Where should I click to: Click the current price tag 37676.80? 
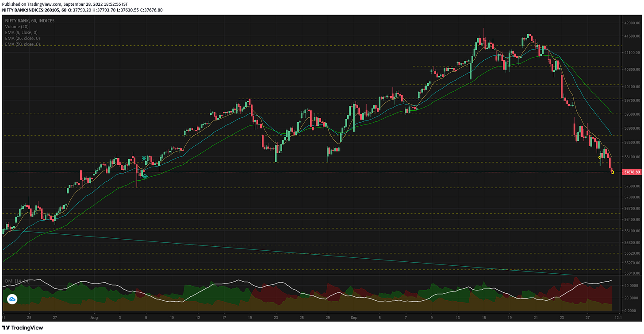(x=632, y=172)
